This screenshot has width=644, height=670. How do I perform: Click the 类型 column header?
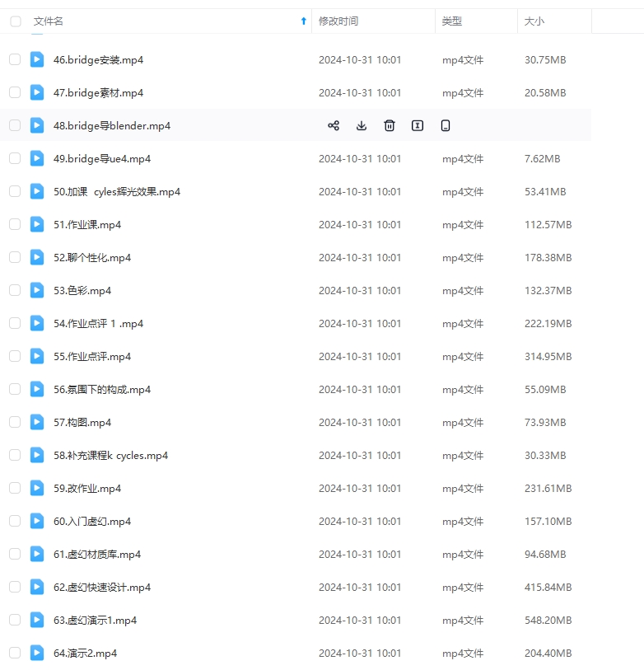pyautogui.click(x=452, y=21)
